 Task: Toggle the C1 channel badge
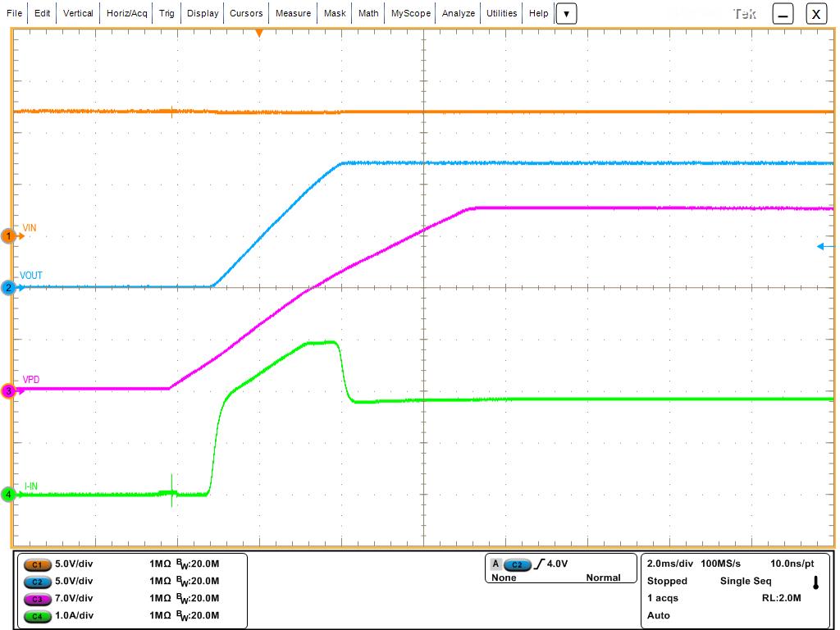point(37,564)
